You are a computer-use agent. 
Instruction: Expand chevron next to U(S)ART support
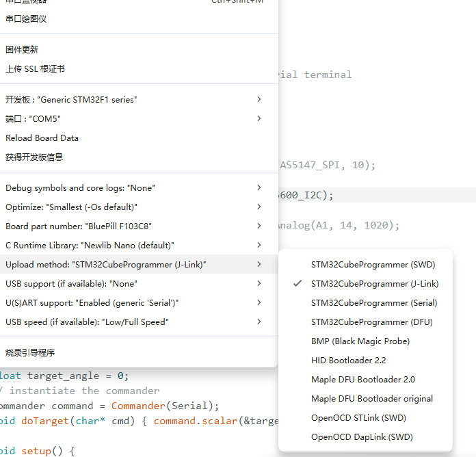259,302
